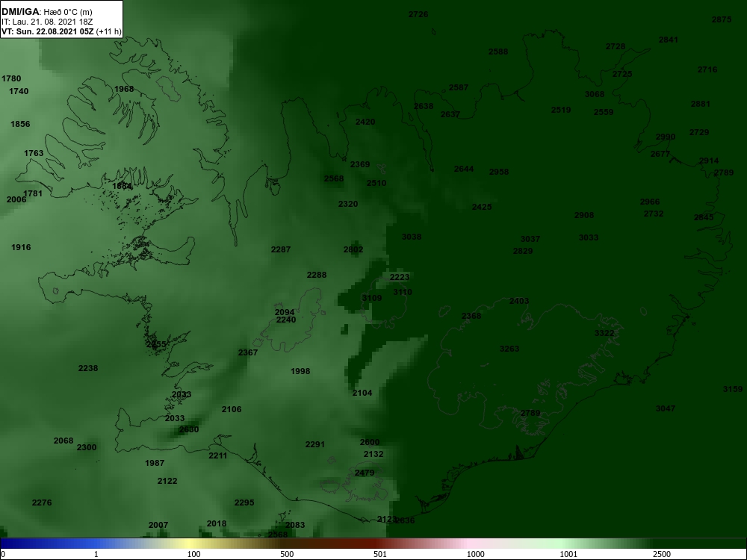Click the value 3037 on the map

click(x=530, y=239)
